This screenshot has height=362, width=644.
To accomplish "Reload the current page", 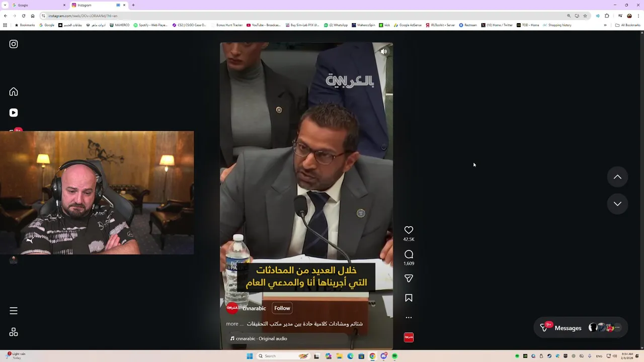I will (23, 16).
